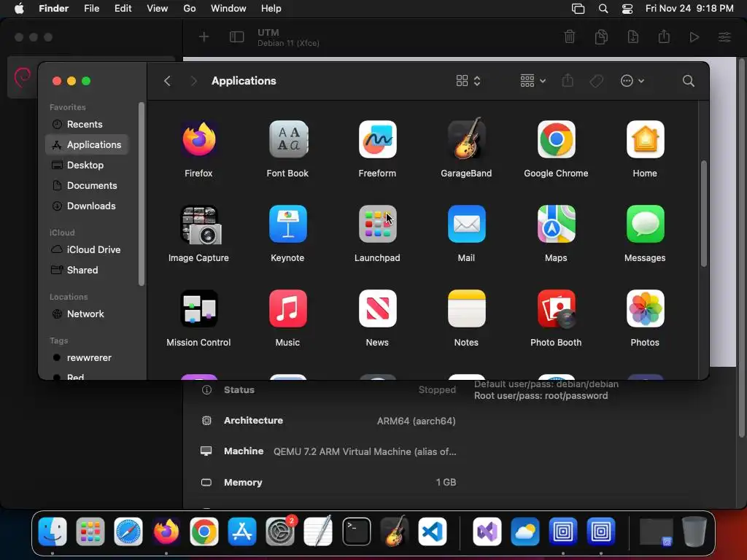Select the rewwrerer tag in sidebar
Viewport: 747px width, 560px height.
click(x=88, y=357)
